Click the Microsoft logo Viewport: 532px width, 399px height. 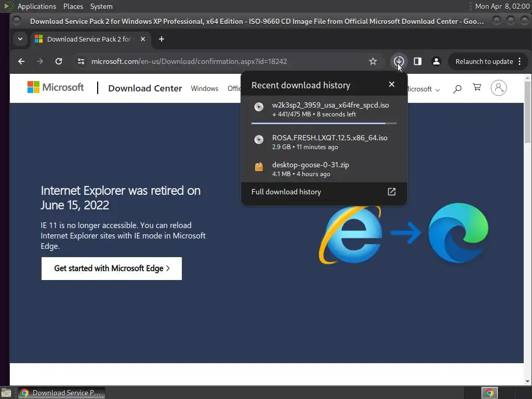coord(55,87)
